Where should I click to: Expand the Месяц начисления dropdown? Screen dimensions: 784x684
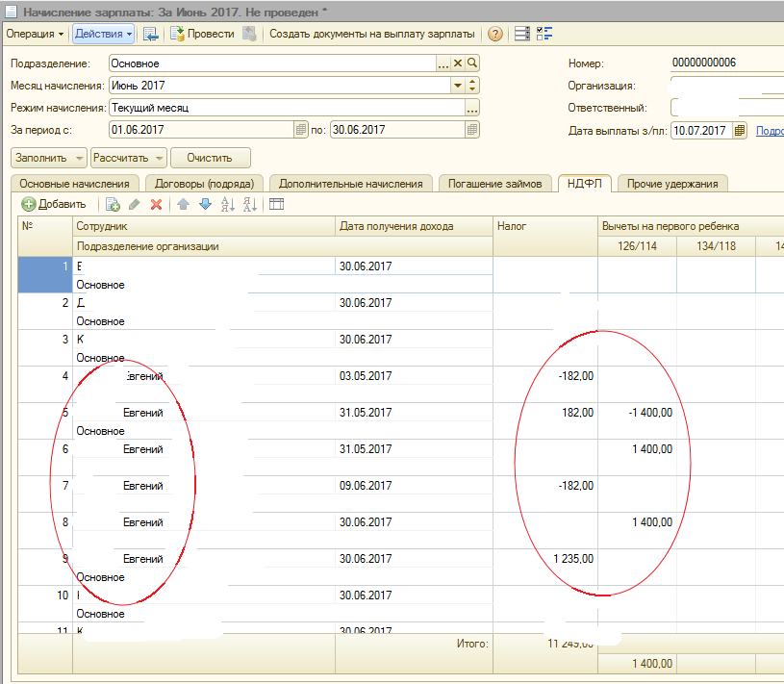pos(458,86)
